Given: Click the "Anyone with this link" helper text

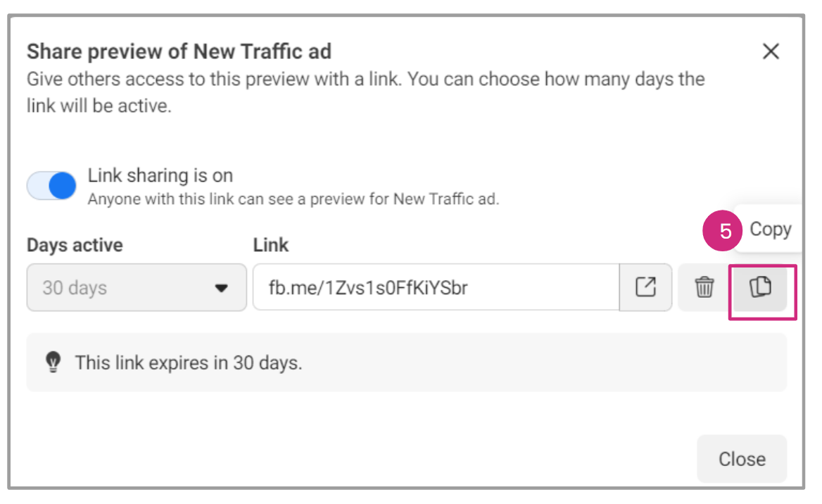Looking at the screenshot, I should (x=293, y=199).
